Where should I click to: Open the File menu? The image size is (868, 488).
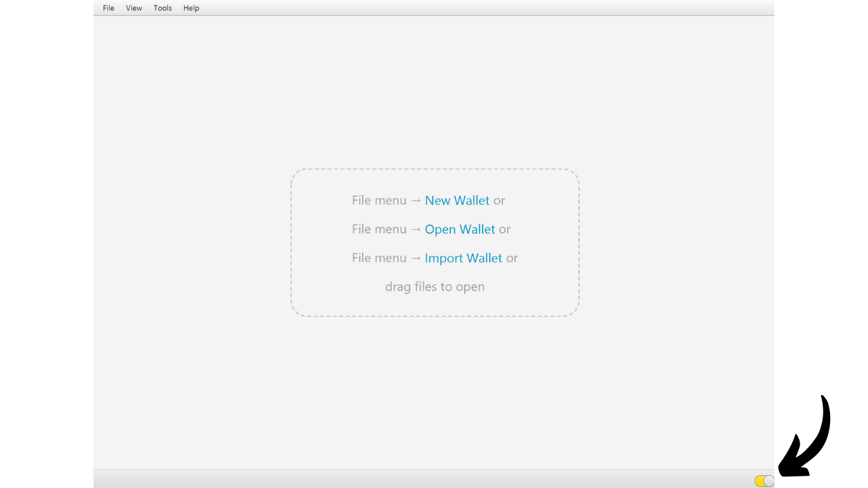108,8
